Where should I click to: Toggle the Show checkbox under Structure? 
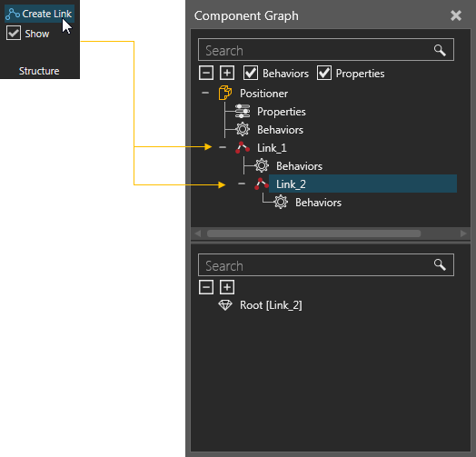tap(14, 33)
